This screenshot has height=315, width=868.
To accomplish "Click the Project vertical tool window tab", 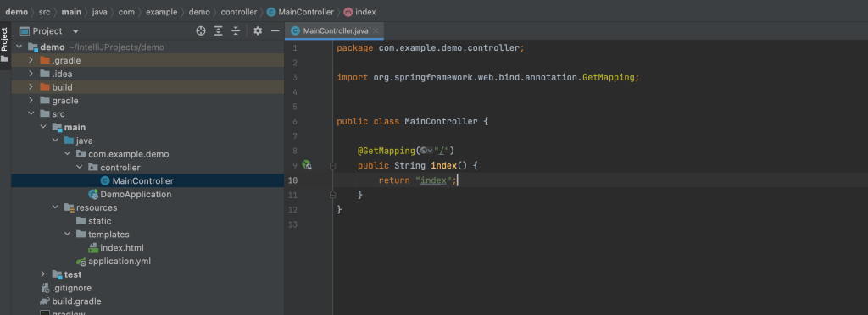I will pos(4,44).
